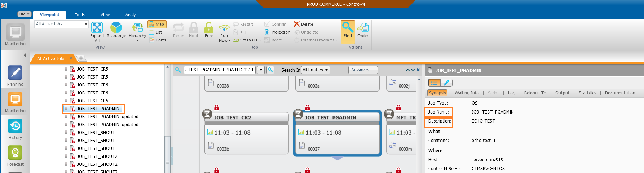Switch to View ribbon tab

(x=105, y=15)
